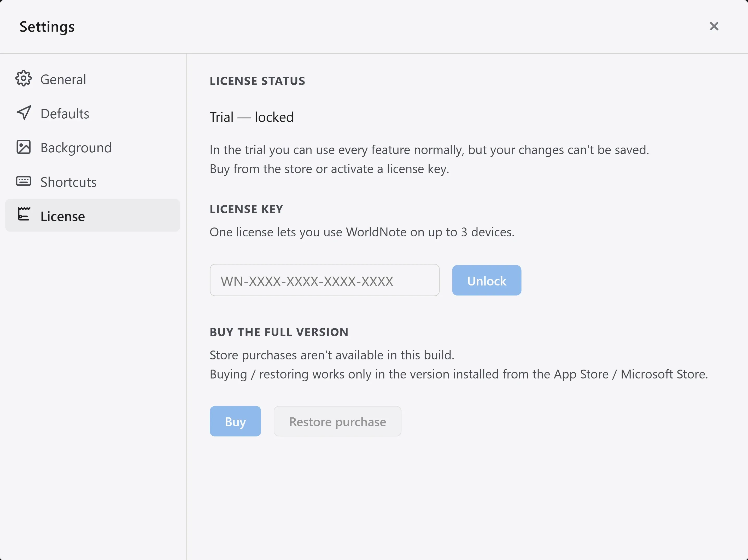The width and height of the screenshot is (748, 560).
Task: Click the Buy button
Action: tap(235, 421)
